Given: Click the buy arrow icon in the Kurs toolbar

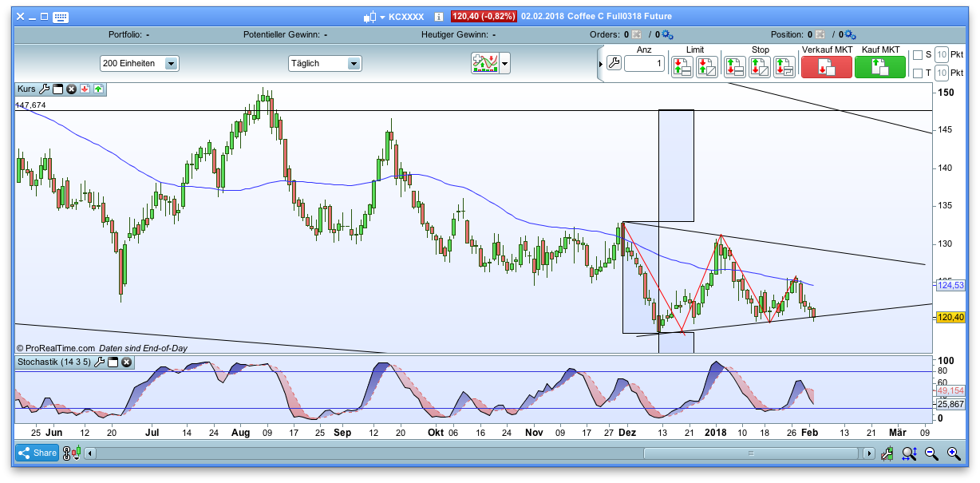Looking at the screenshot, I should (x=97, y=89).
